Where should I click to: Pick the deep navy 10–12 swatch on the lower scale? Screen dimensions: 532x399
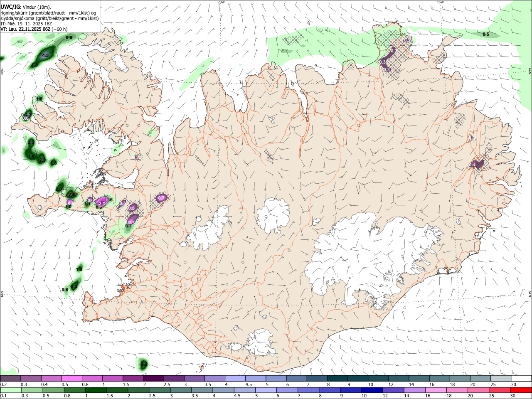click(x=372, y=390)
